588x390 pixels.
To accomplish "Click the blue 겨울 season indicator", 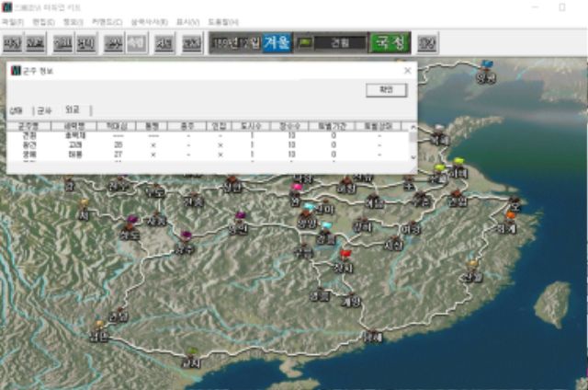I will click(277, 42).
